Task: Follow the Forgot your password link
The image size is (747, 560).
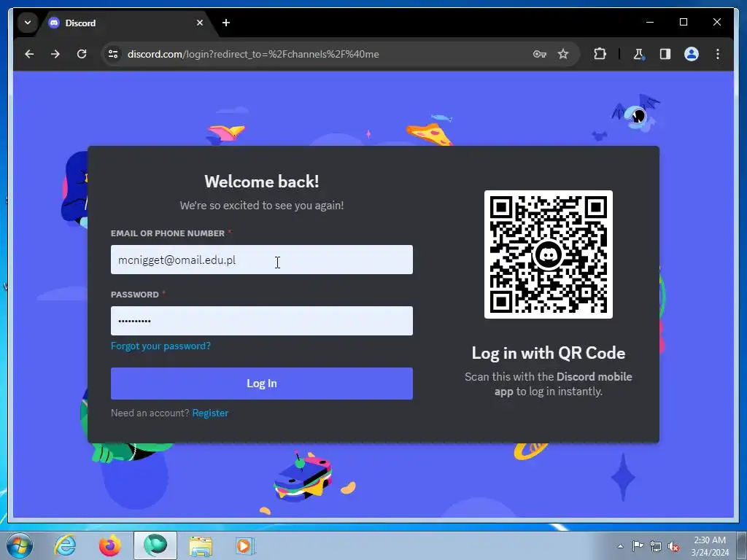Action: [x=160, y=346]
